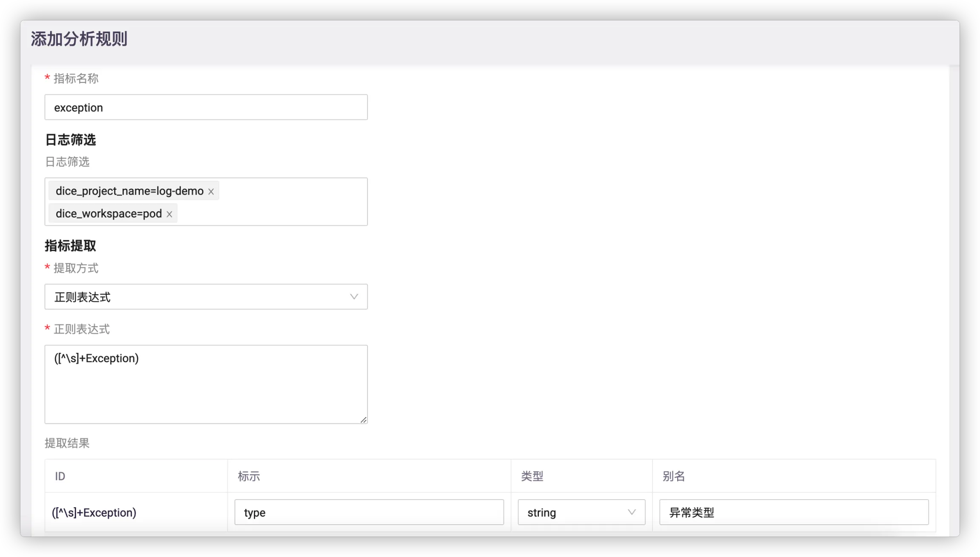Click the ID column header
This screenshot has height=557, width=980.
point(60,476)
